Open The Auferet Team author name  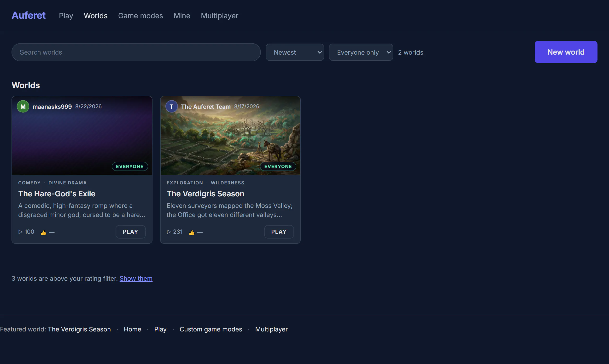pyautogui.click(x=206, y=107)
